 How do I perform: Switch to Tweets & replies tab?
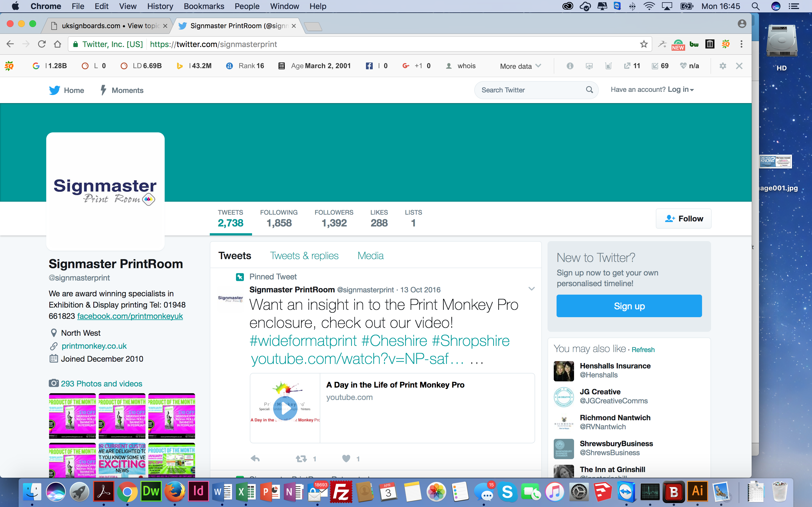[x=304, y=255]
